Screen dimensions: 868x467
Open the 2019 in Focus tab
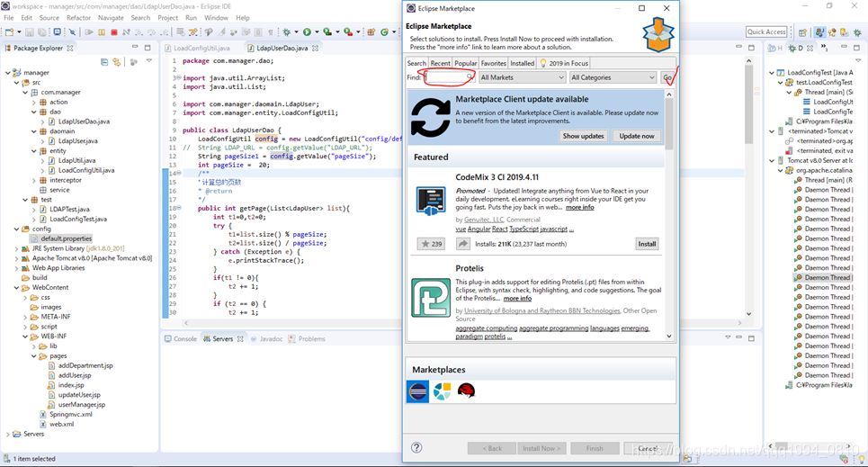[x=564, y=63]
